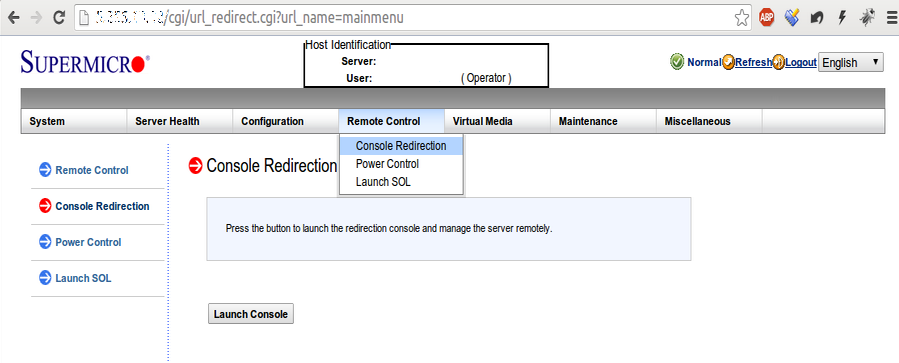Choose Launch SOL from the dropdown menu
Viewport: 899px width, 363px height.
(401, 182)
